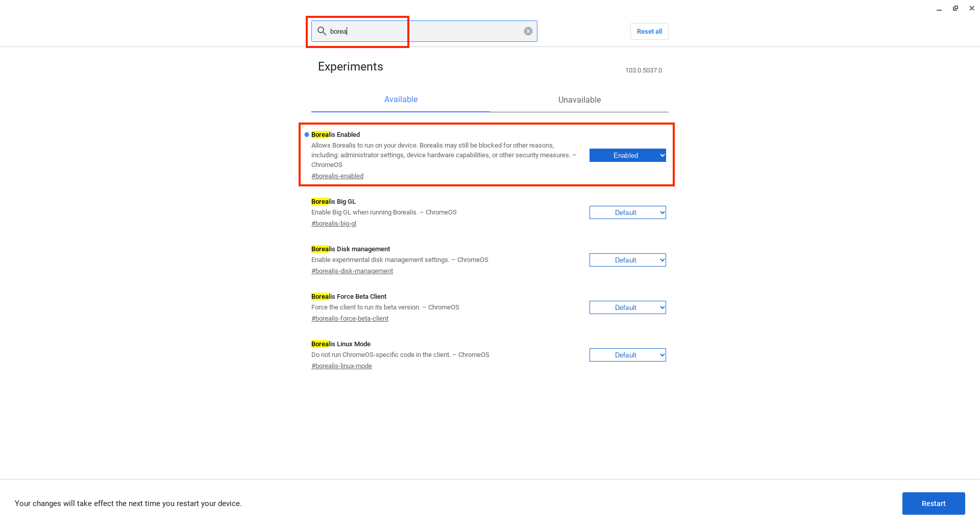Restore the window size
The height and width of the screenshot is (527, 980).
[x=955, y=8]
